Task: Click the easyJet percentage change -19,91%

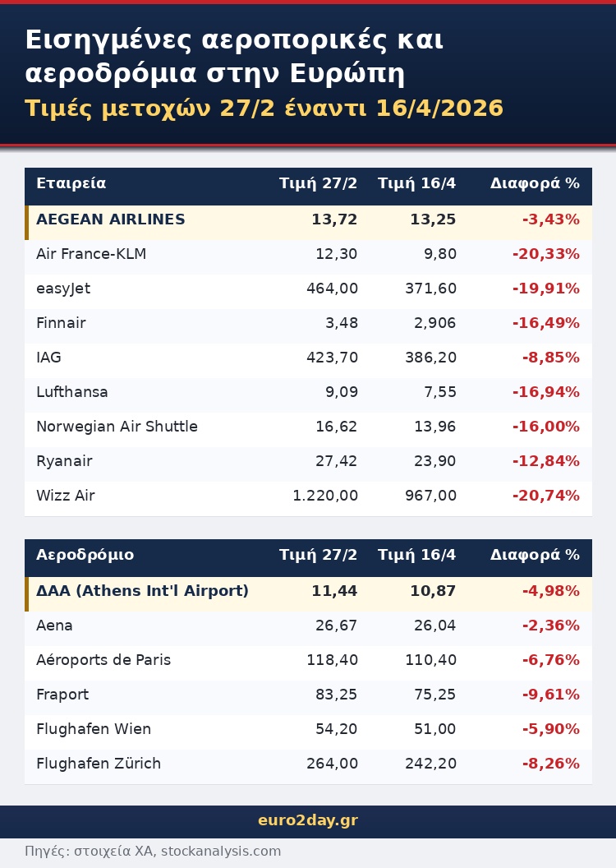Action: (545, 289)
